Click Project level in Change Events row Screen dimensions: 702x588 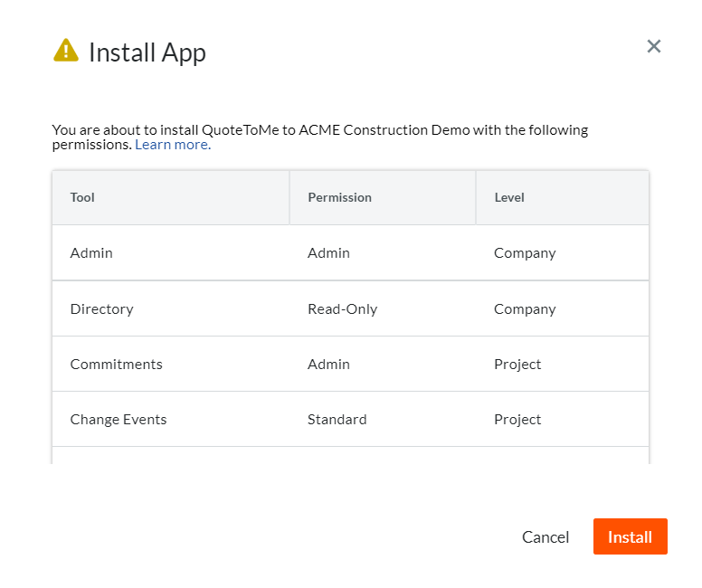pyautogui.click(x=517, y=420)
